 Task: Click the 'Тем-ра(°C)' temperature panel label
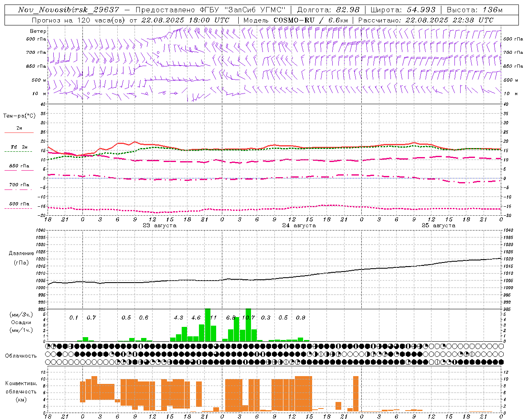coord(19,116)
